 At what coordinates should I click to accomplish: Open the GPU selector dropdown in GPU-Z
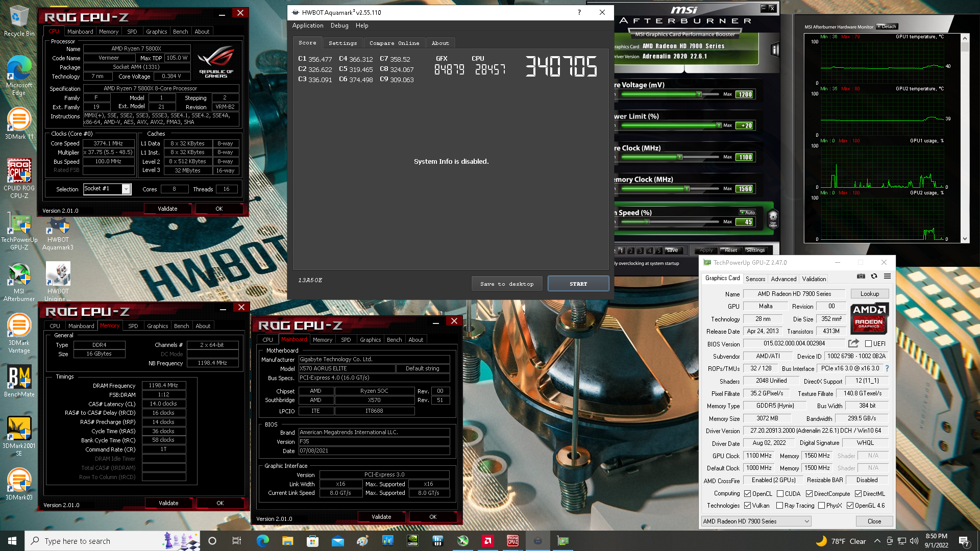[x=756, y=521]
